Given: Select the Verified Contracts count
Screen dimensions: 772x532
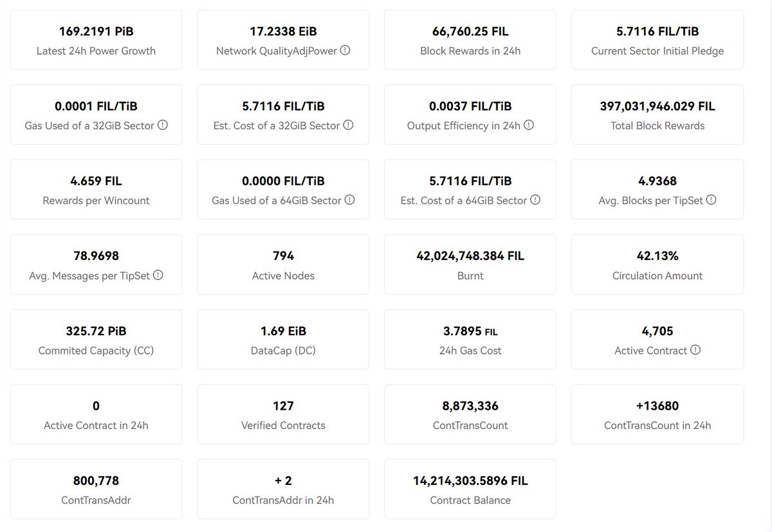Looking at the screenshot, I should [x=283, y=414].
